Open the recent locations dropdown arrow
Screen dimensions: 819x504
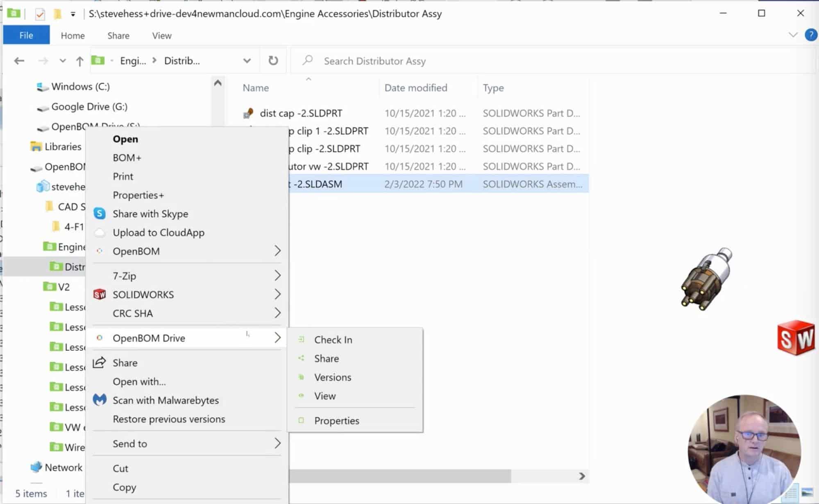tap(62, 61)
